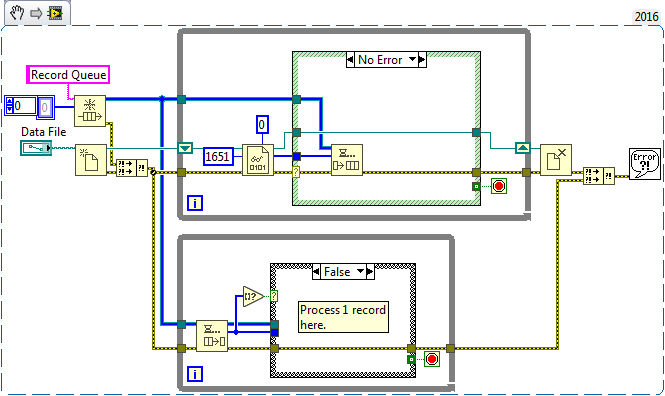This screenshot has height=396, width=665.
Task: Go to next case after No Error
Action: pos(422,60)
